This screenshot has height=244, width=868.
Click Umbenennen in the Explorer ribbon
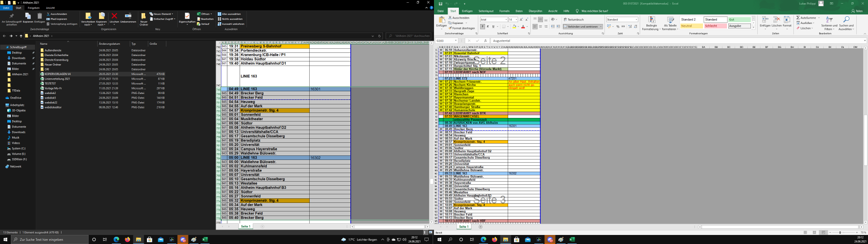(128, 17)
